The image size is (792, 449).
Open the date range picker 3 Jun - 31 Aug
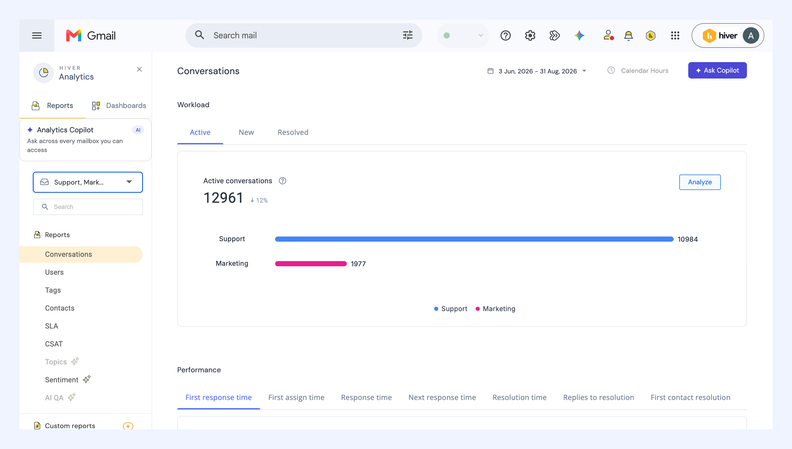[x=537, y=71]
